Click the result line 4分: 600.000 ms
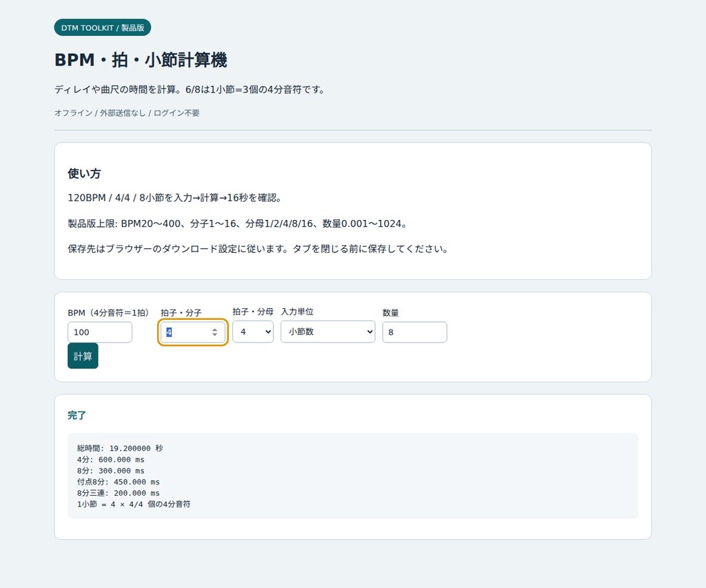This screenshot has height=588, width=706. pyautogui.click(x=111, y=459)
